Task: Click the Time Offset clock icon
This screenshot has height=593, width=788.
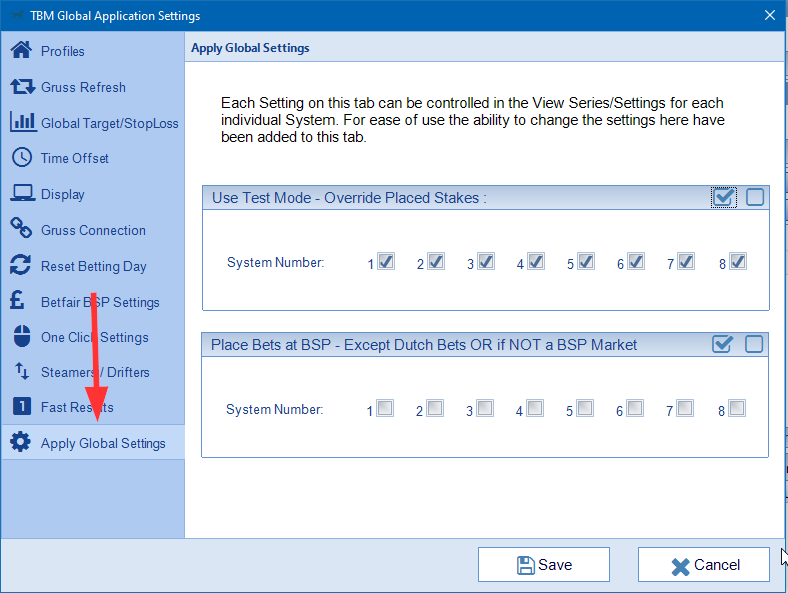Action: [21, 158]
